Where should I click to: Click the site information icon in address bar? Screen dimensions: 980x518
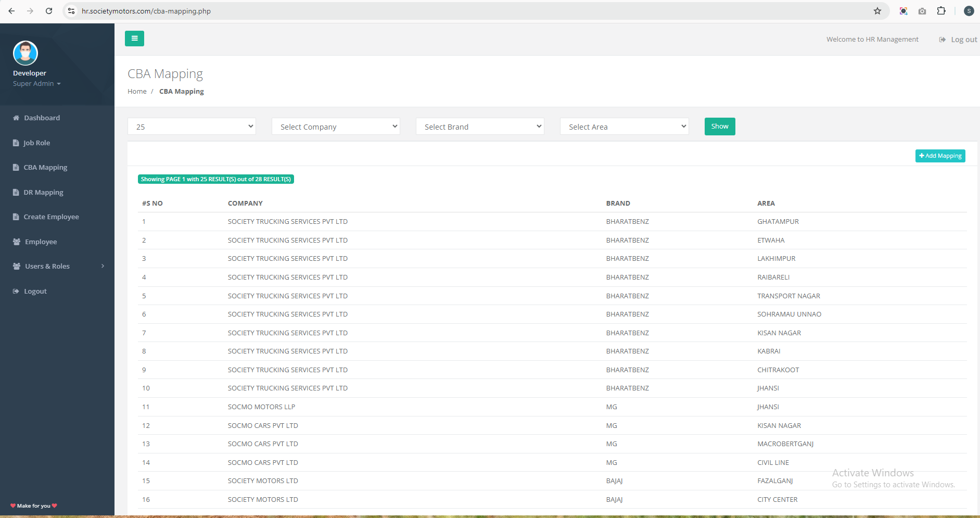[72, 11]
